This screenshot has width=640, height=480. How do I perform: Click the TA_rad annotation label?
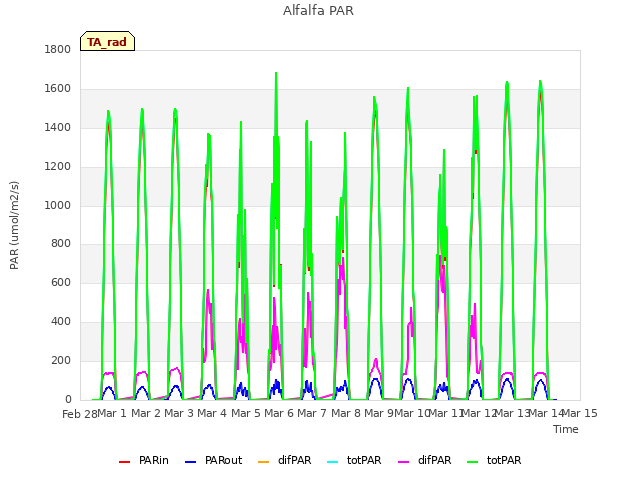point(107,42)
